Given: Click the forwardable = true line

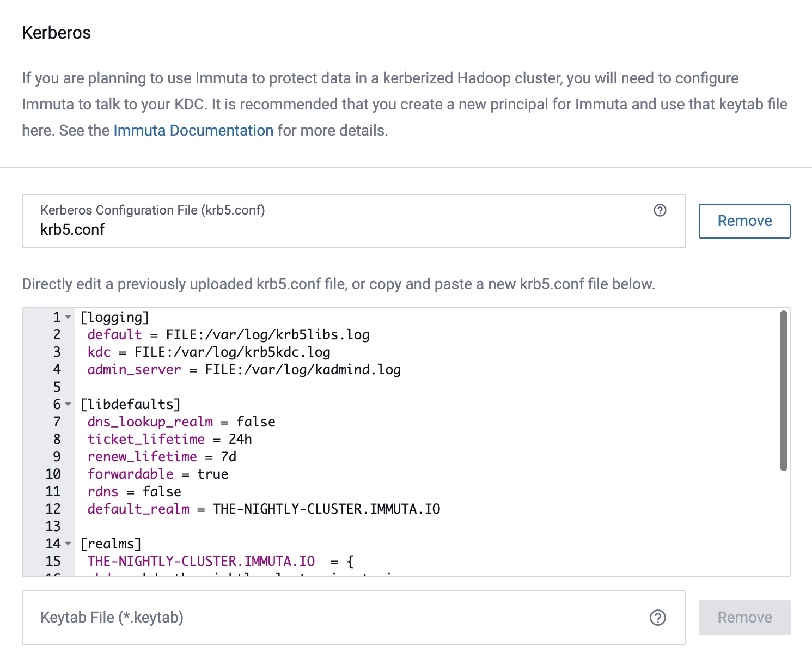Looking at the screenshot, I should [x=158, y=474].
